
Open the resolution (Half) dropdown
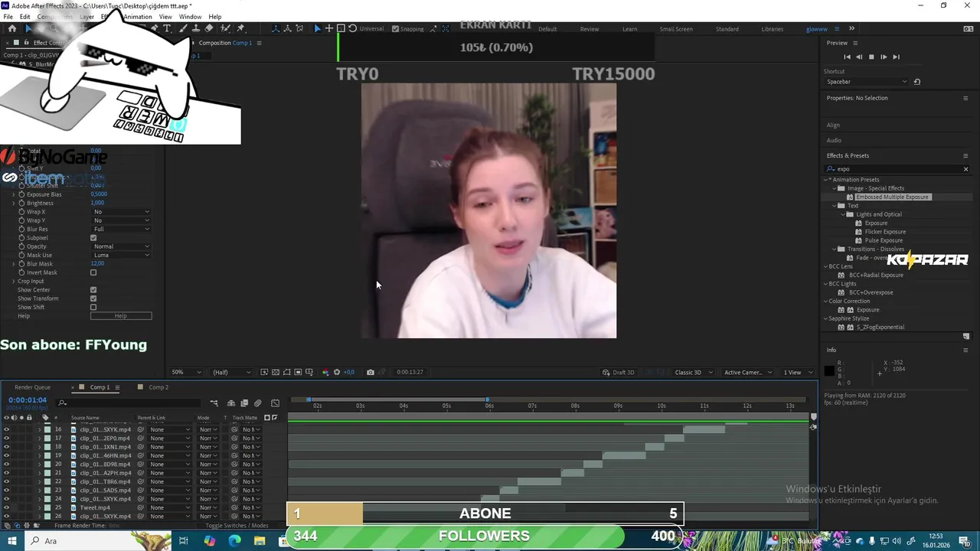point(231,372)
